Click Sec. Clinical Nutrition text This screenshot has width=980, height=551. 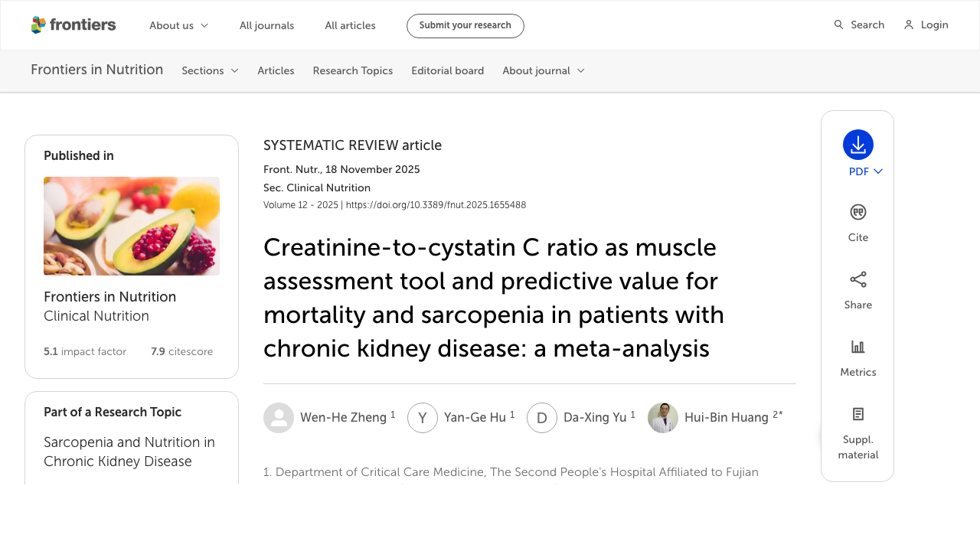(317, 187)
